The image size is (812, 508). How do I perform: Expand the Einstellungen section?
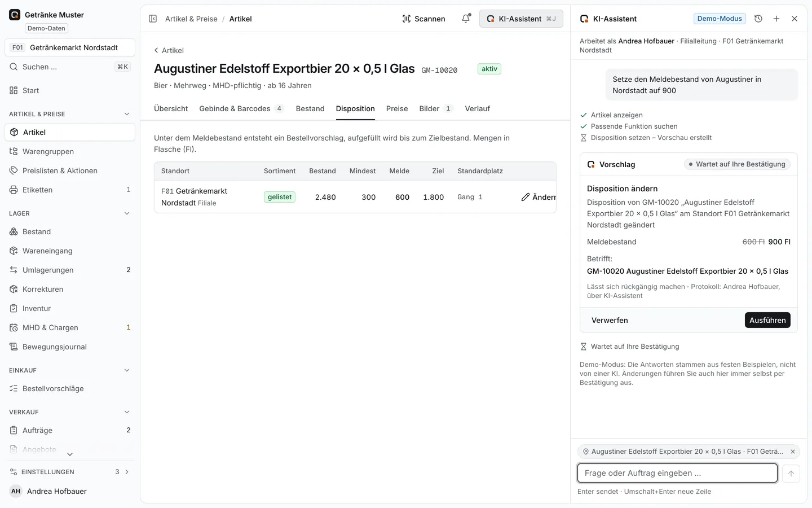coord(70,472)
